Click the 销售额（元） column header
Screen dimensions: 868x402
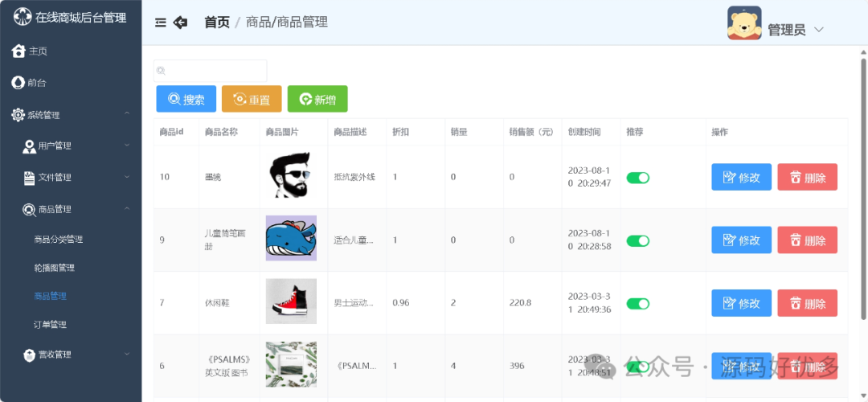click(531, 132)
